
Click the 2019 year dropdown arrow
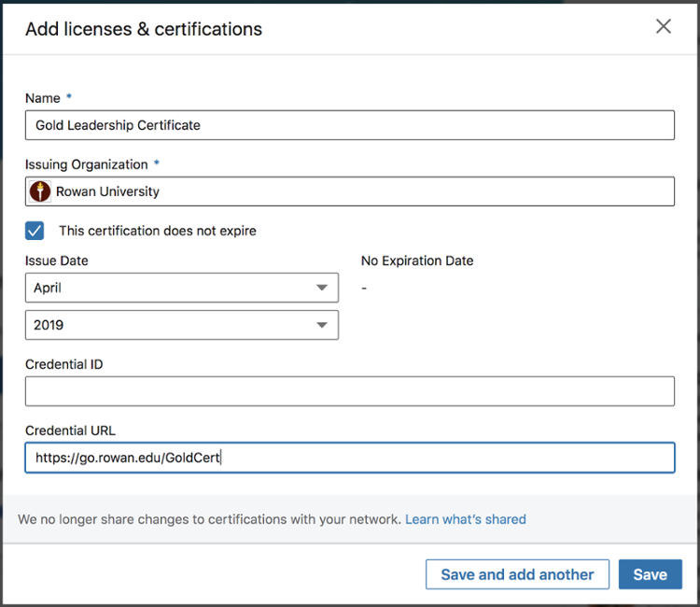[x=321, y=325]
